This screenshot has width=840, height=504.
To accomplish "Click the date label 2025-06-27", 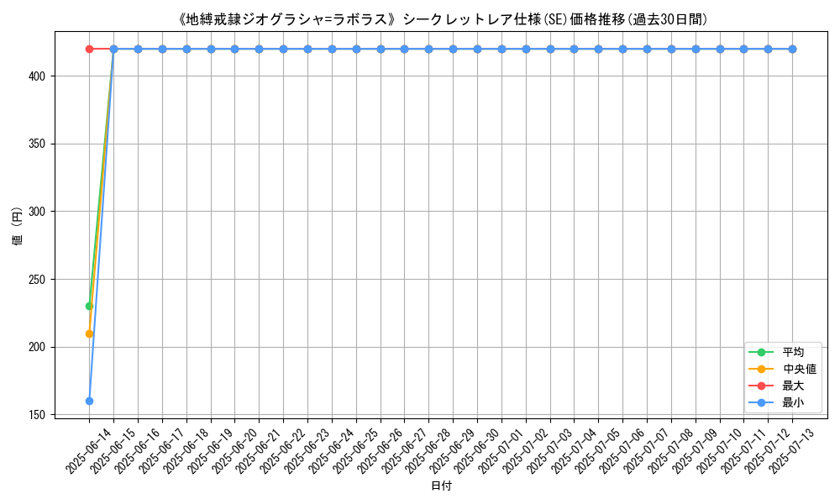I will [x=403, y=452].
